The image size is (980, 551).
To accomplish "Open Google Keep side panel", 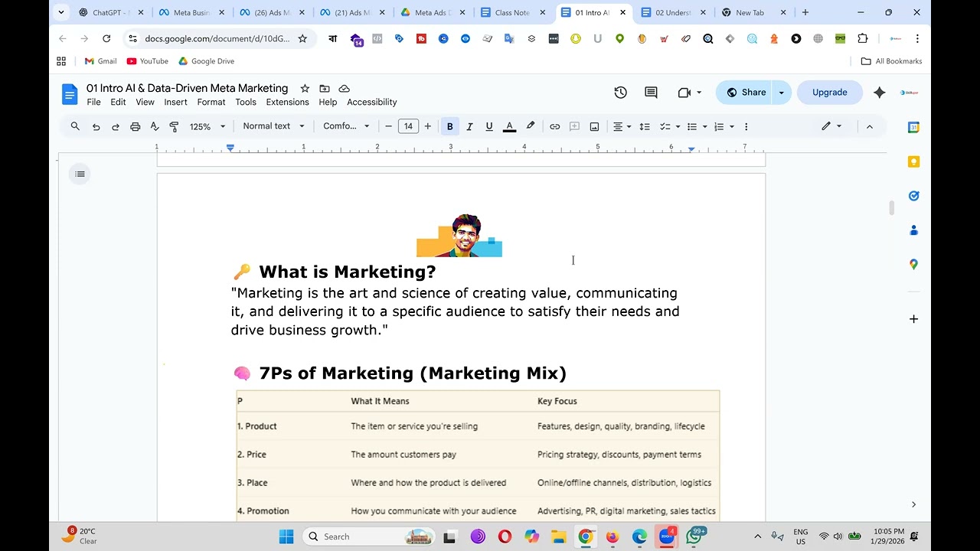I will coord(913,161).
